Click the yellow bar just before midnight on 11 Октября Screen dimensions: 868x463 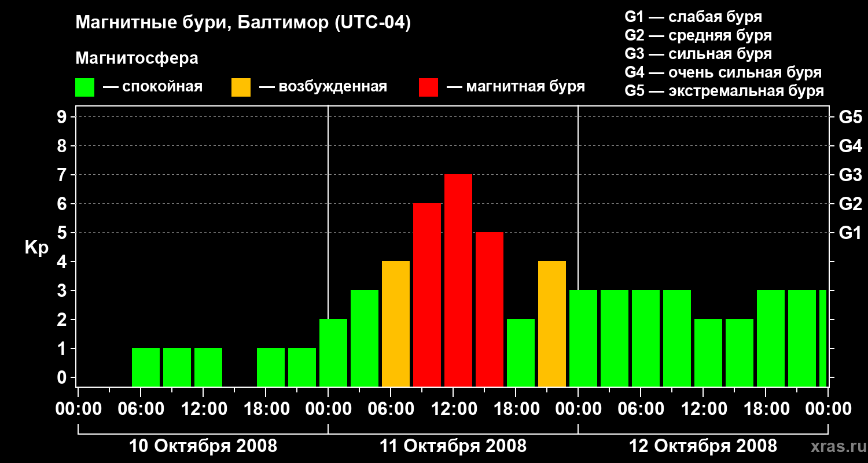552,324
